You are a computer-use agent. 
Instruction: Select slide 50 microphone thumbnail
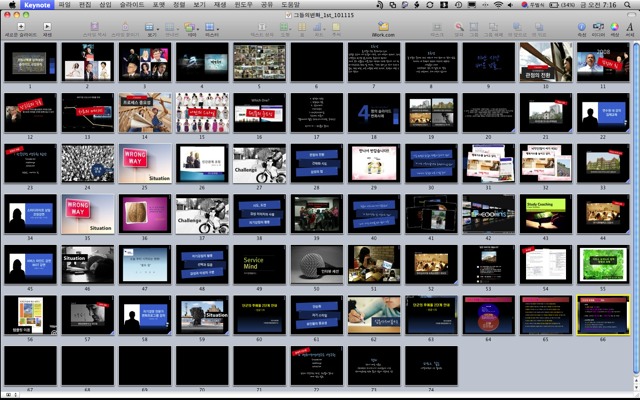pos(317,264)
